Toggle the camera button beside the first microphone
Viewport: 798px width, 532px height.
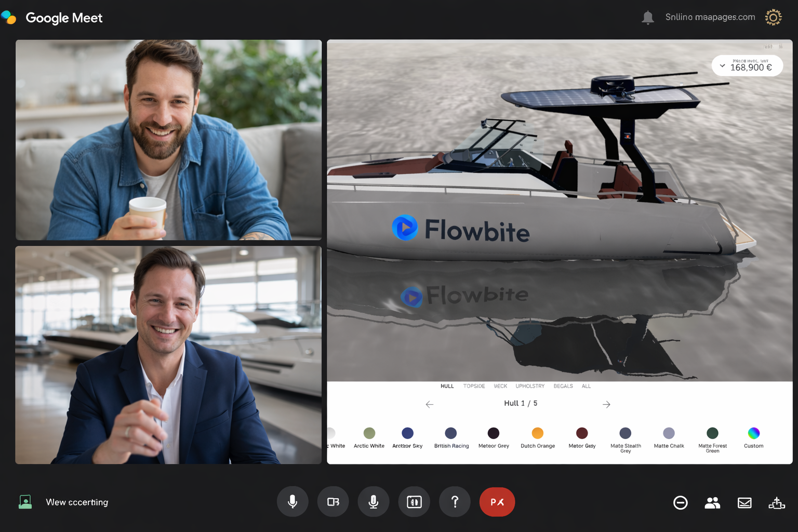[333, 502]
